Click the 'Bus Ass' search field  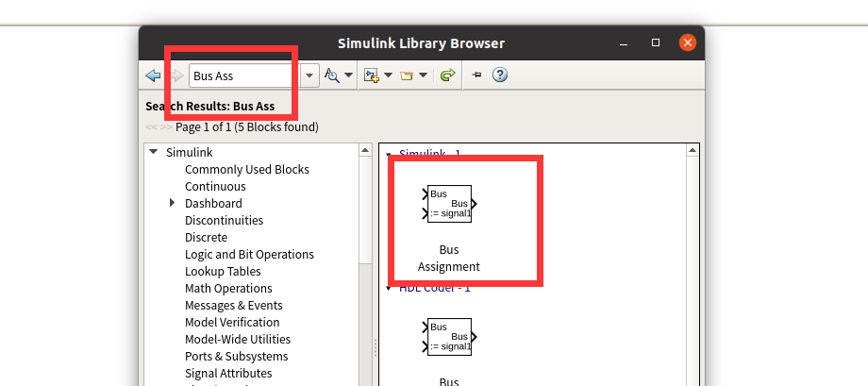click(x=244, y=76)
